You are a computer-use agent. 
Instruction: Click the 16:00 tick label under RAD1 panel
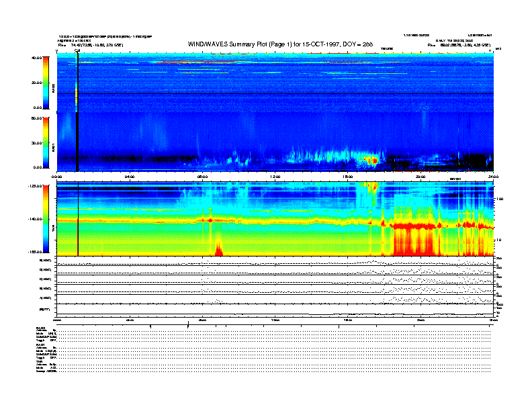click(348, 177)
